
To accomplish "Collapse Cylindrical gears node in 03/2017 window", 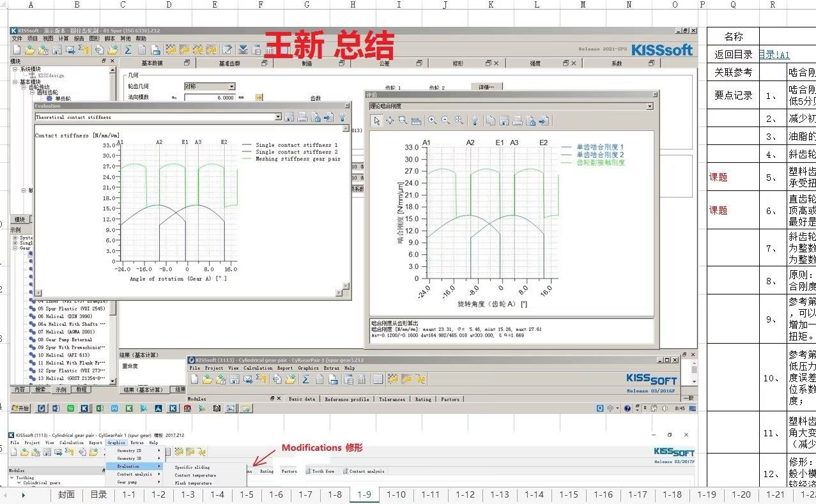I will (19, 483).
